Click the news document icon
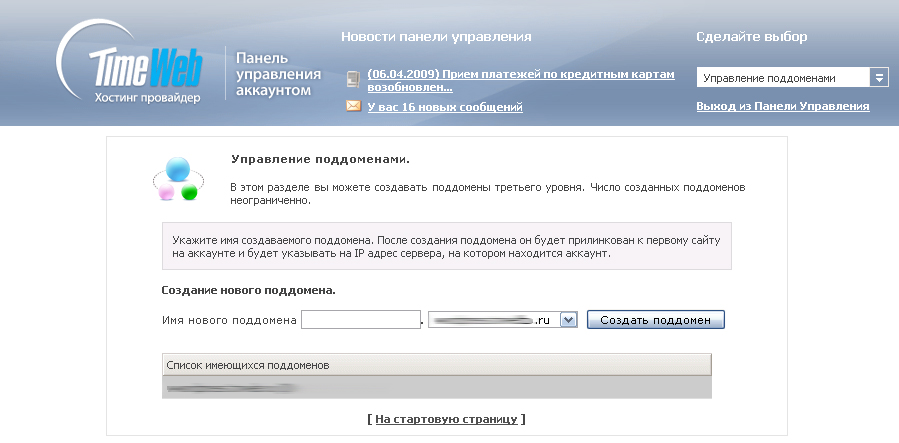This screenshot has height=443, width=899. (353, 79)
